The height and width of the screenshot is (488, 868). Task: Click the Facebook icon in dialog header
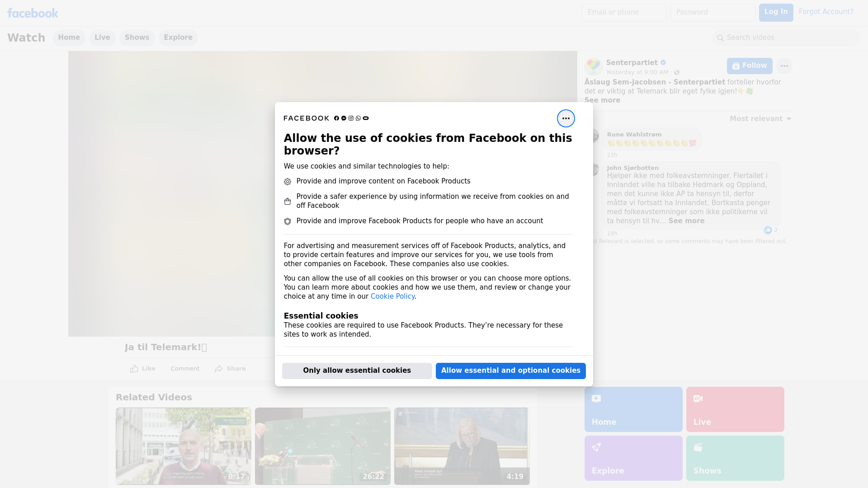click(336, 118)
